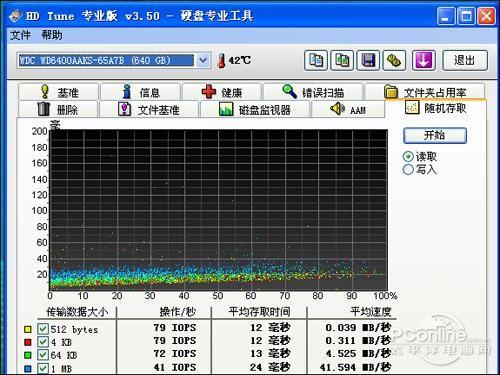Click the 41 IOPS value
The height and width of the screenshot is (375, 500).
point(175,367)
